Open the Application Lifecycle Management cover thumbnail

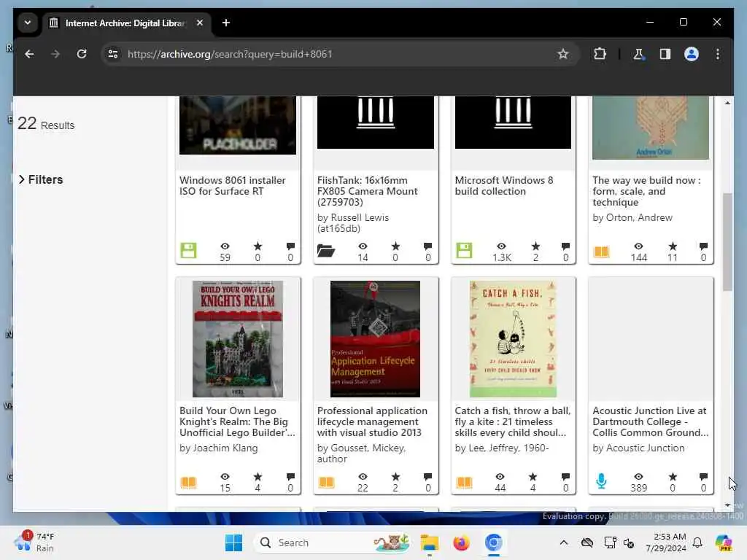point(375,338)
